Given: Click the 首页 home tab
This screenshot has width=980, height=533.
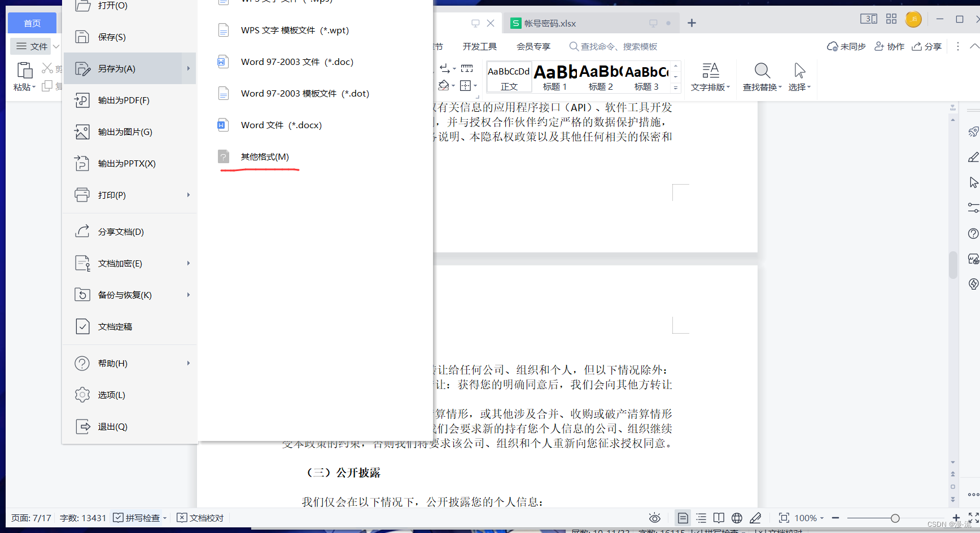Looking at the screenshot, I should tap(32, 23).
